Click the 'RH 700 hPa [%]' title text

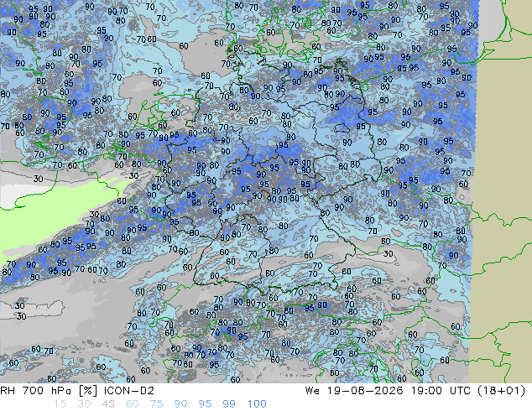click(x=49, y=391)
